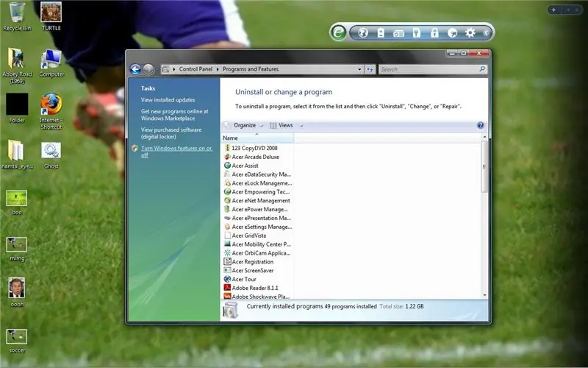Select the mimg image on desktop

tap(17, 249)
